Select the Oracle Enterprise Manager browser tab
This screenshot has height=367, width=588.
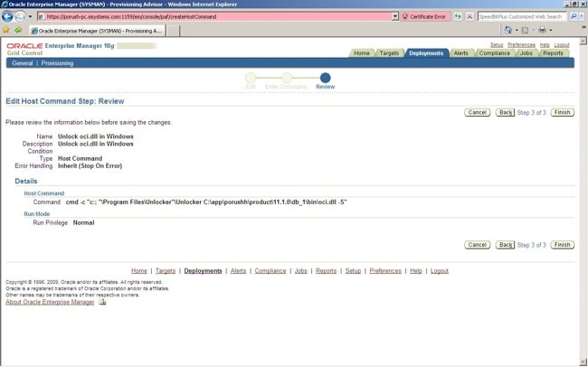coord(97,31)
